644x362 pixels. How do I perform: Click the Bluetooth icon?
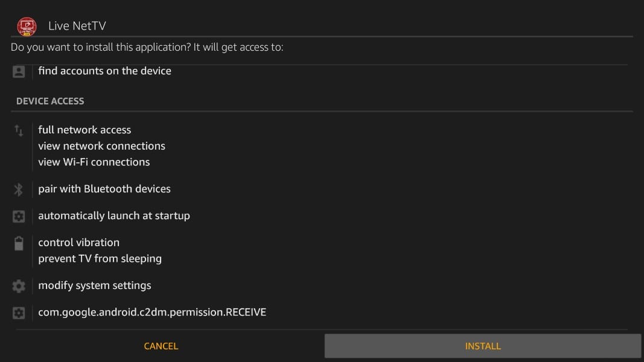click(x=19, y=189)
